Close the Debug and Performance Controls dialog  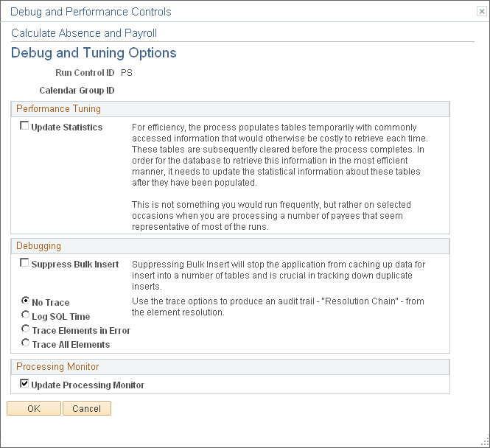[482, 12]
